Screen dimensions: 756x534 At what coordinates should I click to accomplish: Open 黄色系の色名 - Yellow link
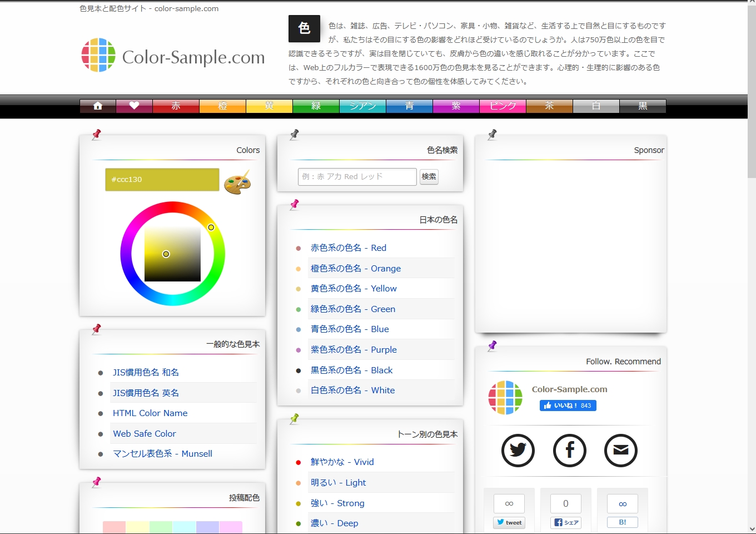tap(354, 288)
